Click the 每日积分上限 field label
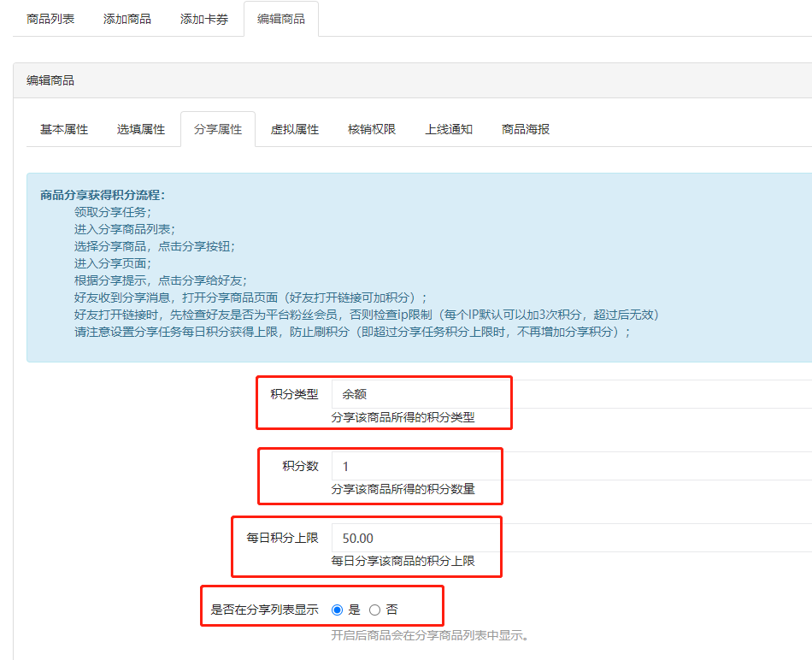The height and width of the screenshot is (660, 812). [x=282, y=539]
